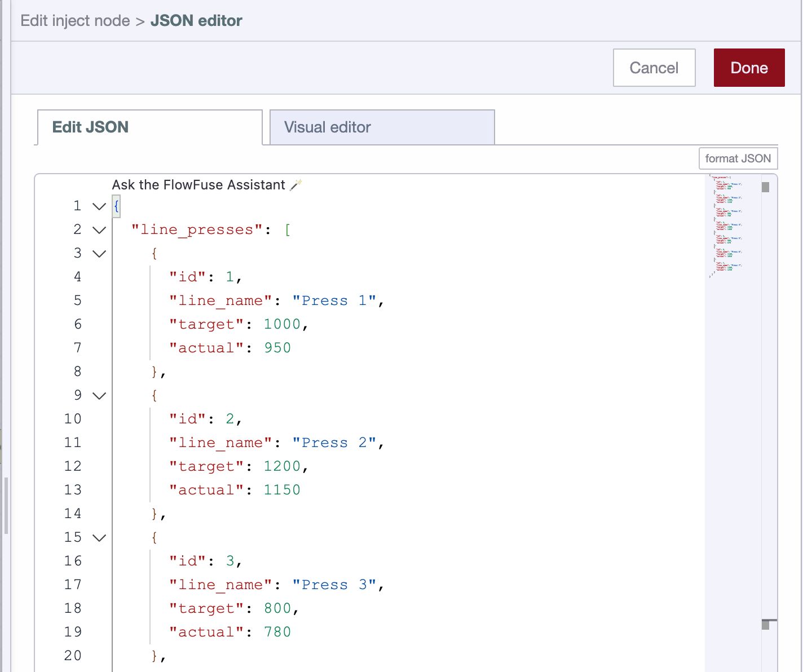Select the Press 1 string value
The image size is (803, 672).
[334, 300]
